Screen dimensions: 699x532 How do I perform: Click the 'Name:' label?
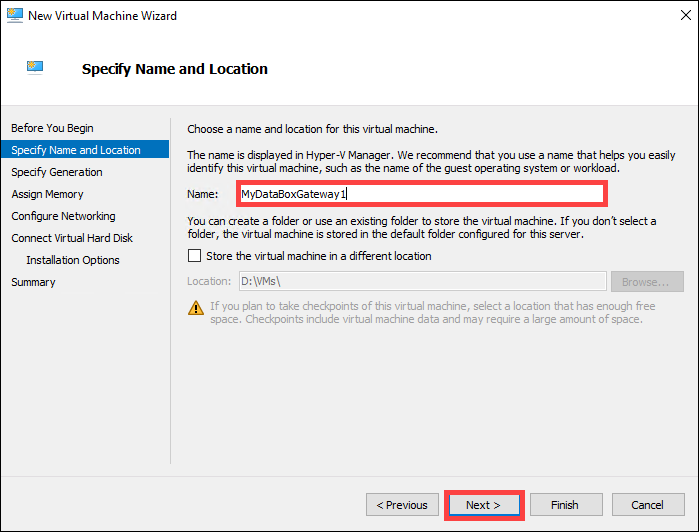click(203, 194)
